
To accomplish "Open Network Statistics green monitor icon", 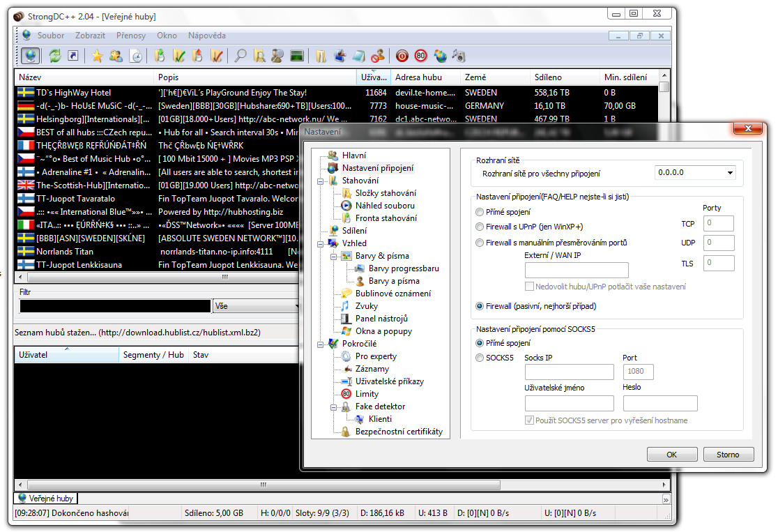I will coord(297,56).
